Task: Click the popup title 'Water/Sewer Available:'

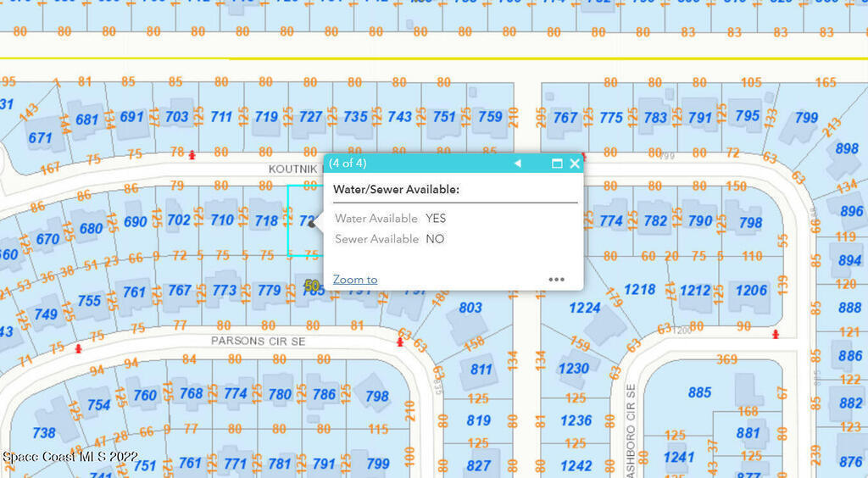Action: [396, 189]
